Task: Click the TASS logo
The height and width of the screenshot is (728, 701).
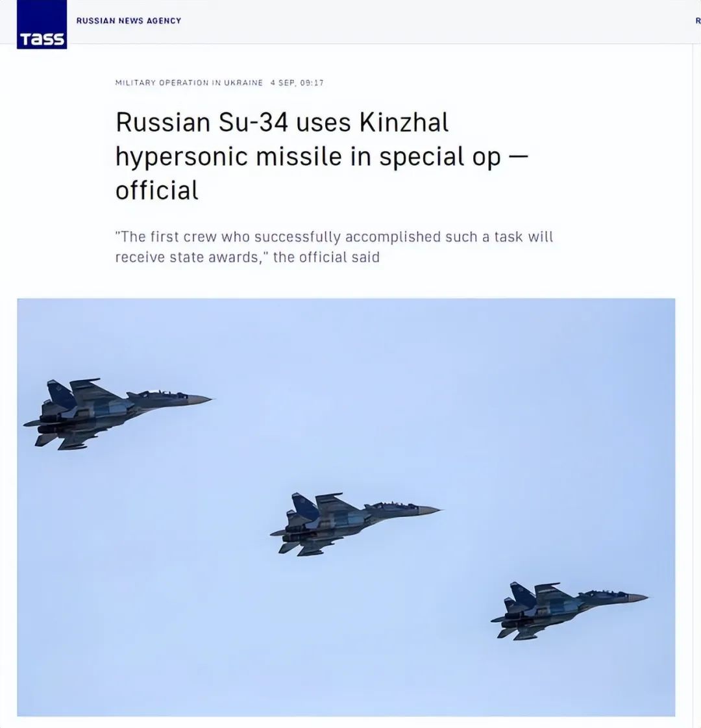Action: coord(42,24)
